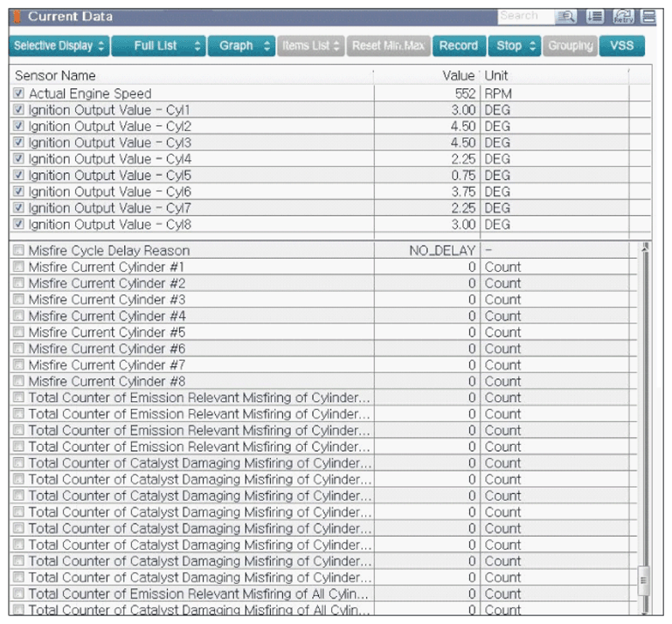
Task: Click the Retry icon
Action: (x=623, y=17)
